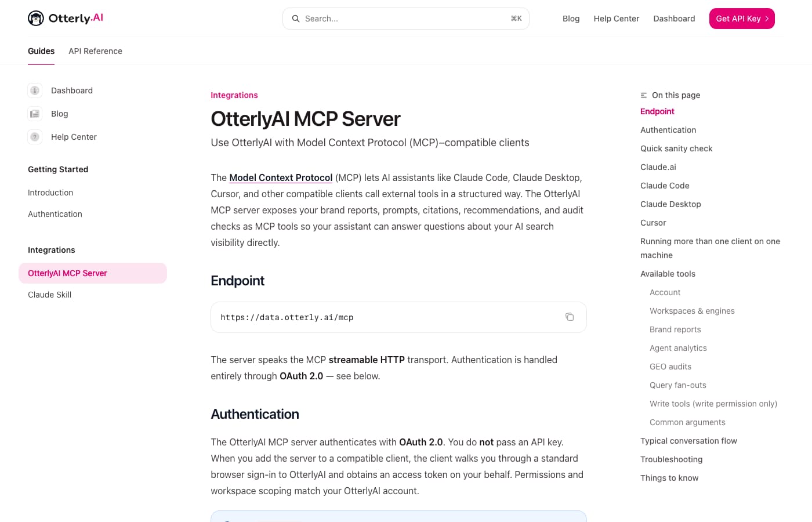Open the Dashboard sidebar link

click(x=72, y=90)
